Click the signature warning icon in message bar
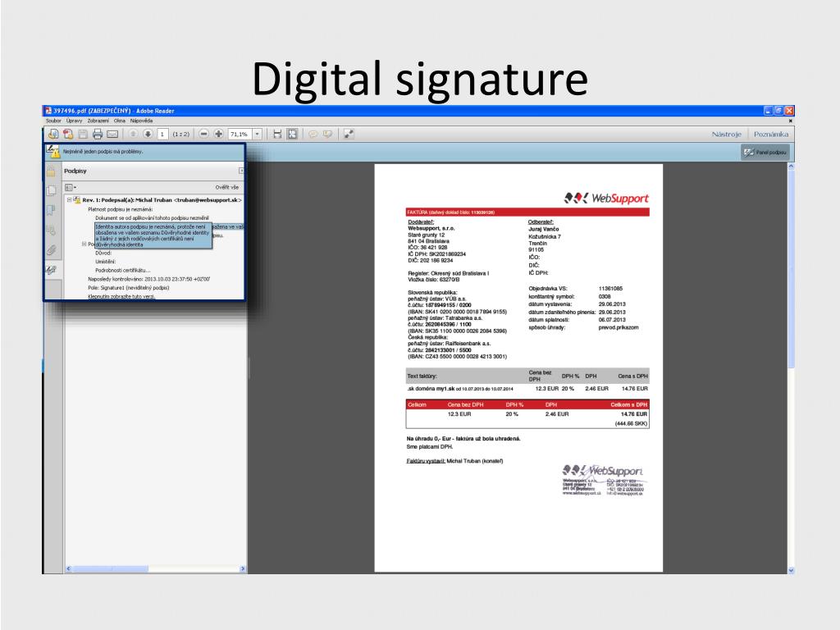This screenshot has height=630, width=840. pyautogui.click(x=52, y=151)
